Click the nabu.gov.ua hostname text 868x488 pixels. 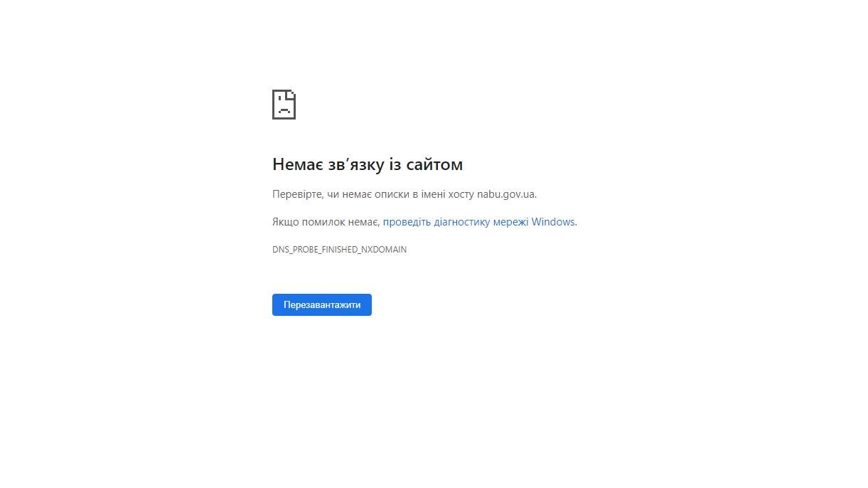coord(506,194)
